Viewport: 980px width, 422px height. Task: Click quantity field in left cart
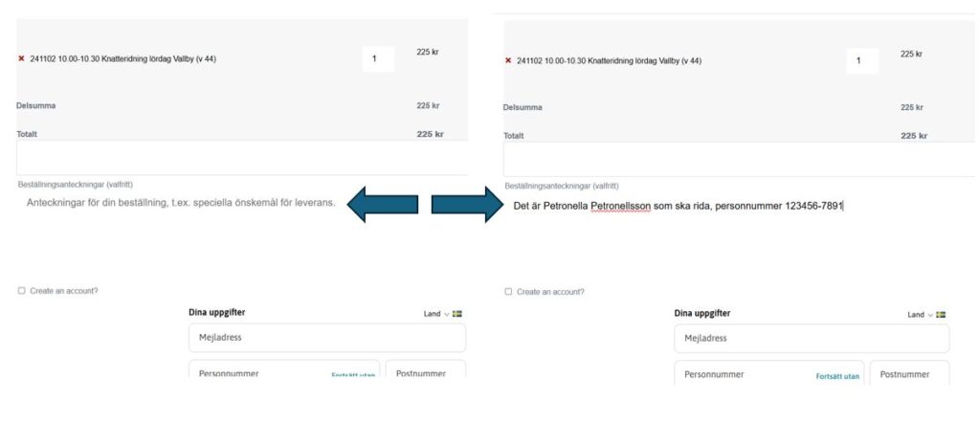pos(377,58)
